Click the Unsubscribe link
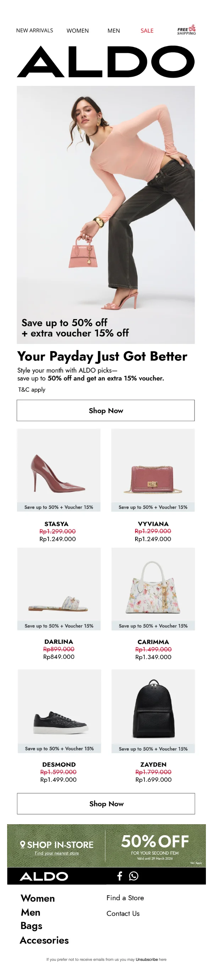 [x=146, y=959]
